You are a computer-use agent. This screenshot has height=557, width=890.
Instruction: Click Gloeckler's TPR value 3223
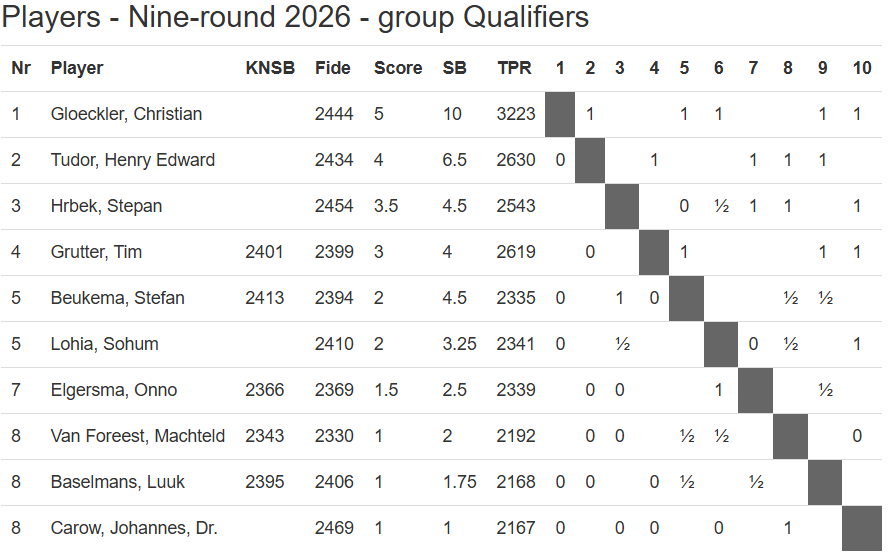[x=516, y=114]
